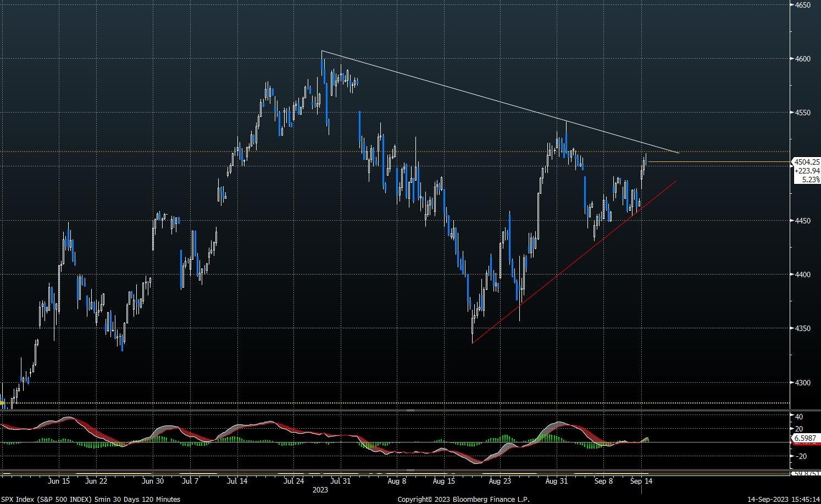The height and width of the screenshot is (504, 821).
Task: Select the Jun 30 date label
Action: (x=152, y=481)
